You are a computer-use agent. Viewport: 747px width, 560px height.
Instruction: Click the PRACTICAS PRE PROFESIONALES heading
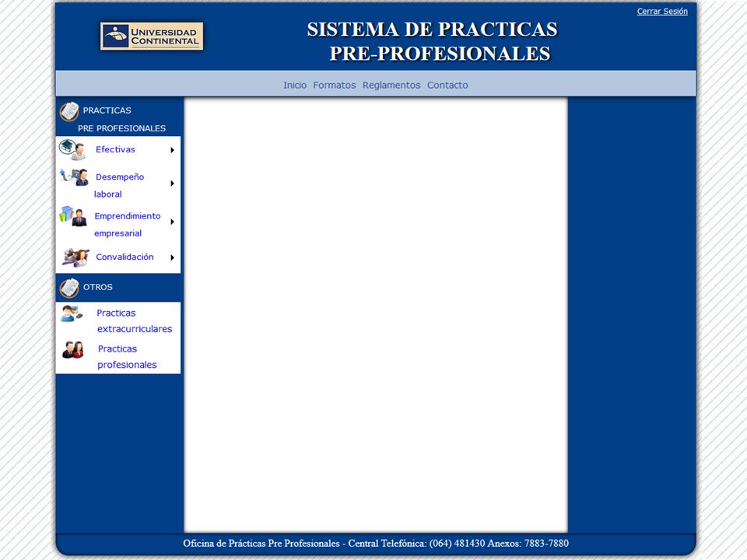tap(121, 119)
